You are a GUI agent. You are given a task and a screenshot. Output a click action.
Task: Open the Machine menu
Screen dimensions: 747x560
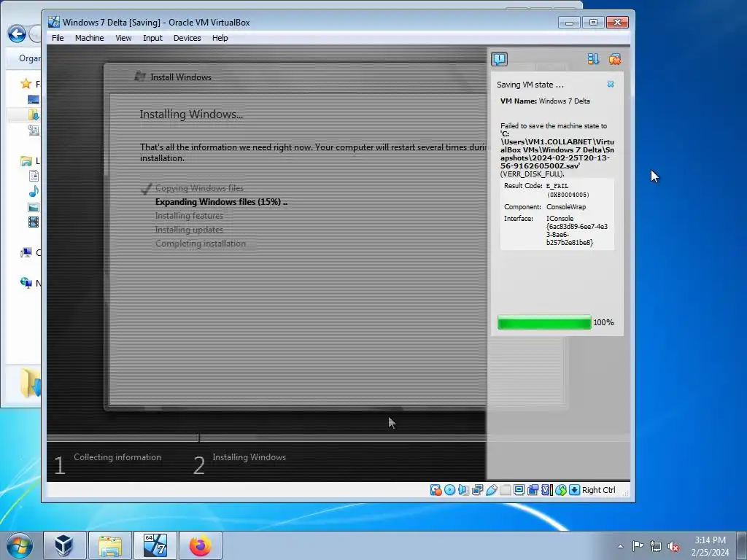pyautogui.click(x=89, y=38)
